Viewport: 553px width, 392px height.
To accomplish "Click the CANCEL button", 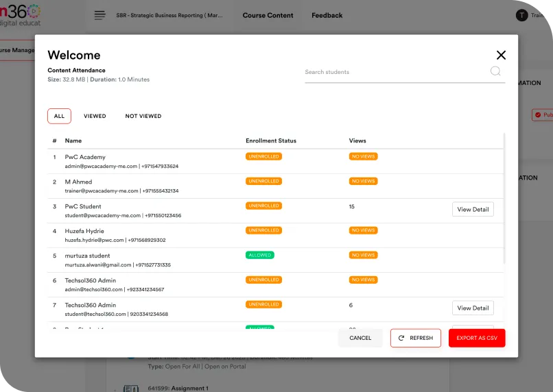I will pyautogui.click(x=360, y=338).
